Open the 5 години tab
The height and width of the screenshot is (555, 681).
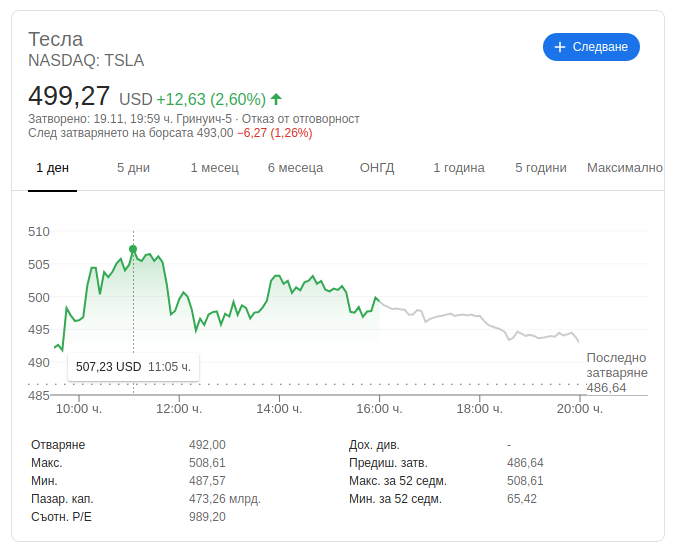click(541, 168)
